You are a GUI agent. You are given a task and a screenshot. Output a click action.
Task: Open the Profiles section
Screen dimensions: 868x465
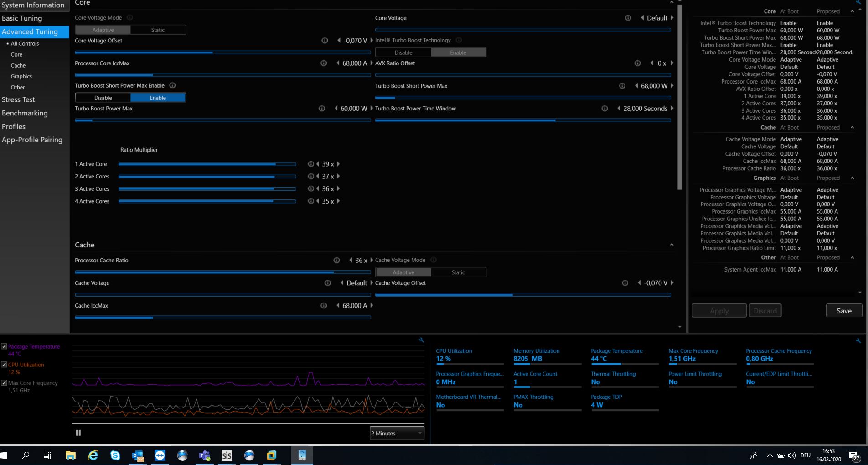click(14, 126)
